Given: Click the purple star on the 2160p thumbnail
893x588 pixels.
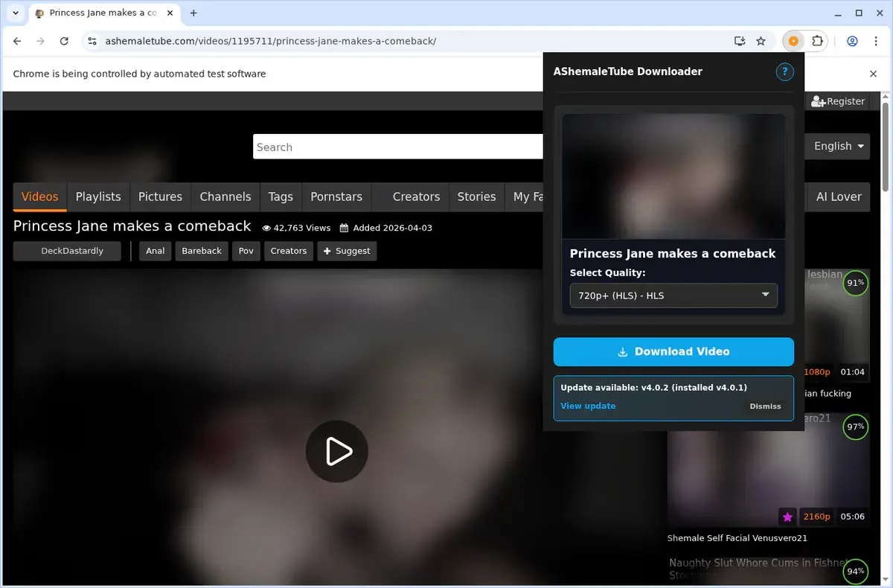Looking at the screenshot, I should click(x=787, y=517).
